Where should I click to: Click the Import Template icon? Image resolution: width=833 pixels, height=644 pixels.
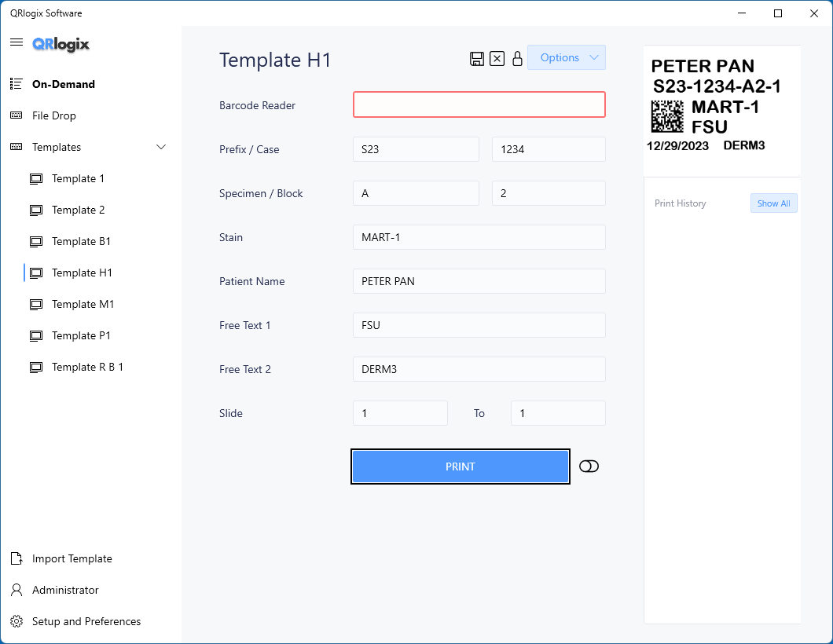tap(16, 558)
